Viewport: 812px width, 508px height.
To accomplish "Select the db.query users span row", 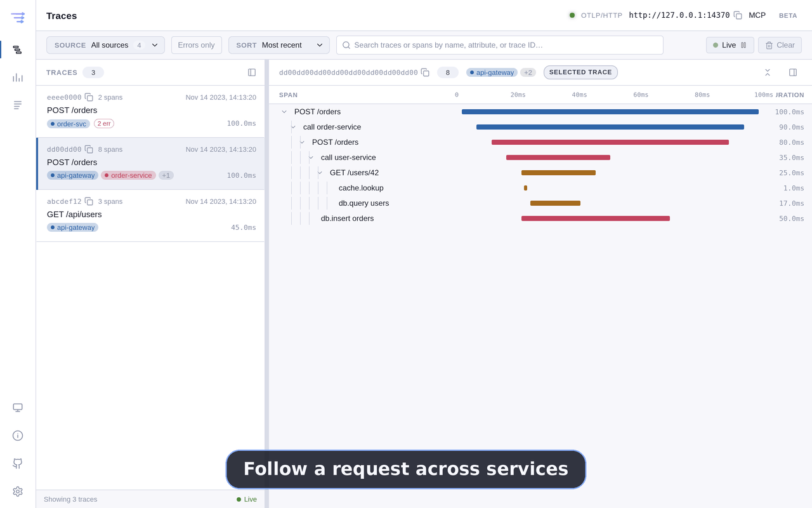I will pos(540,203).
